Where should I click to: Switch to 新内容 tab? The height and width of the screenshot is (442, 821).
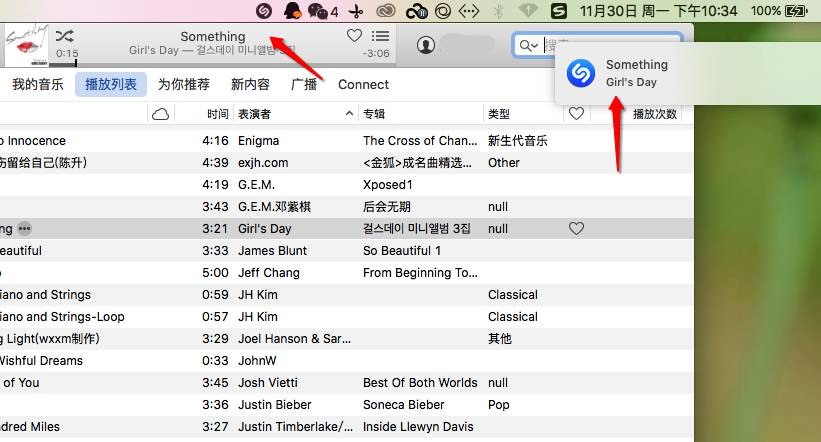250,84
